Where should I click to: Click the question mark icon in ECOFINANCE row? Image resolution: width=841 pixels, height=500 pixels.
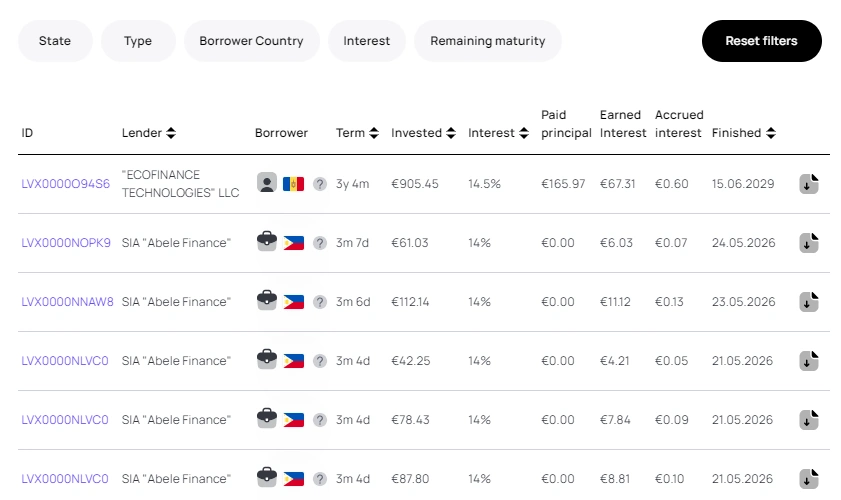[320, 184]
